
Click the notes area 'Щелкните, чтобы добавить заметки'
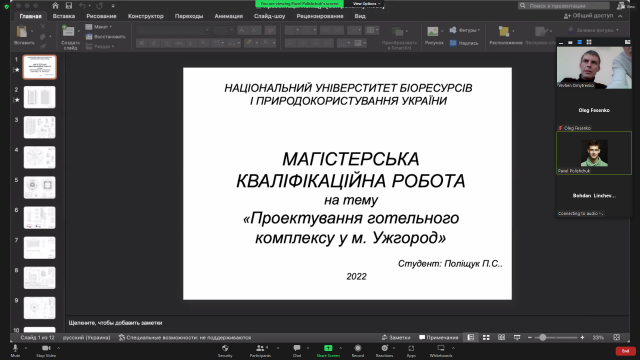[x=116, y=323]
